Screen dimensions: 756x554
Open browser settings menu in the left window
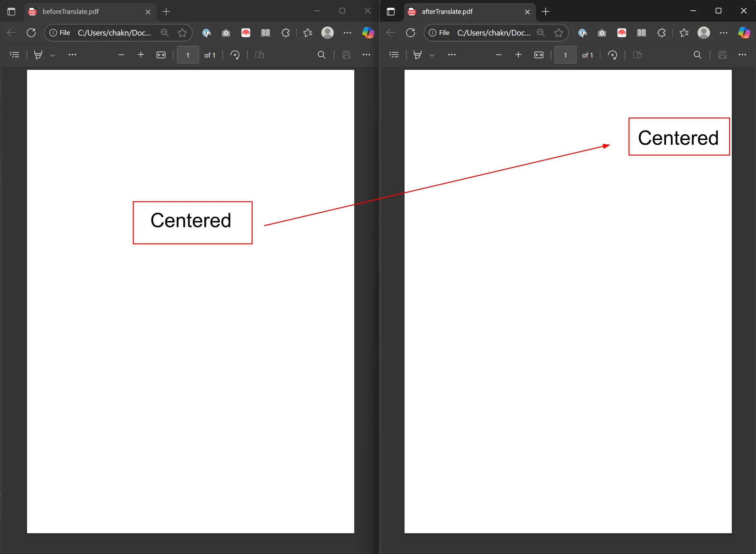[347, 32]
